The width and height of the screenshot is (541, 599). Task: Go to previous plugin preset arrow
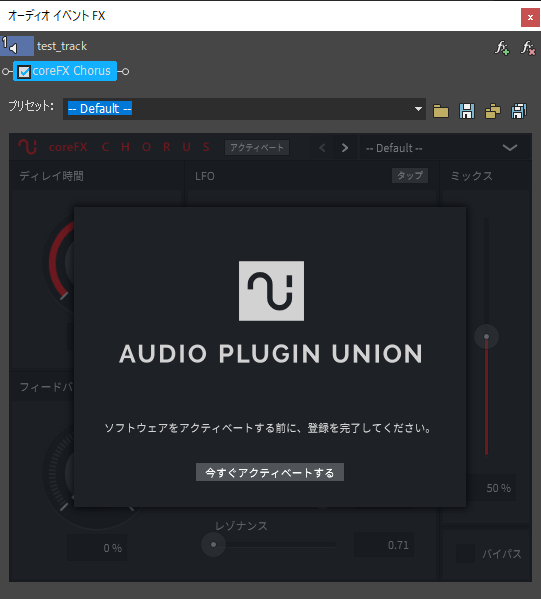322,147
